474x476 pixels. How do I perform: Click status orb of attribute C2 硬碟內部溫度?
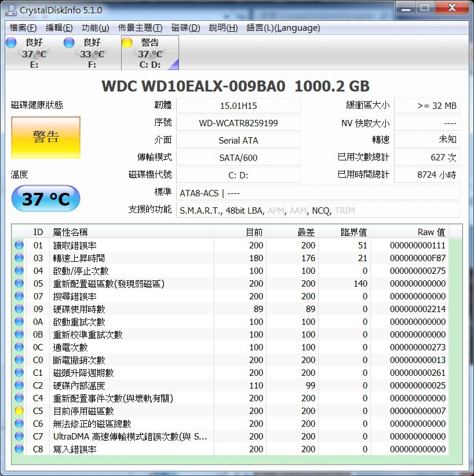click(19, 385)
